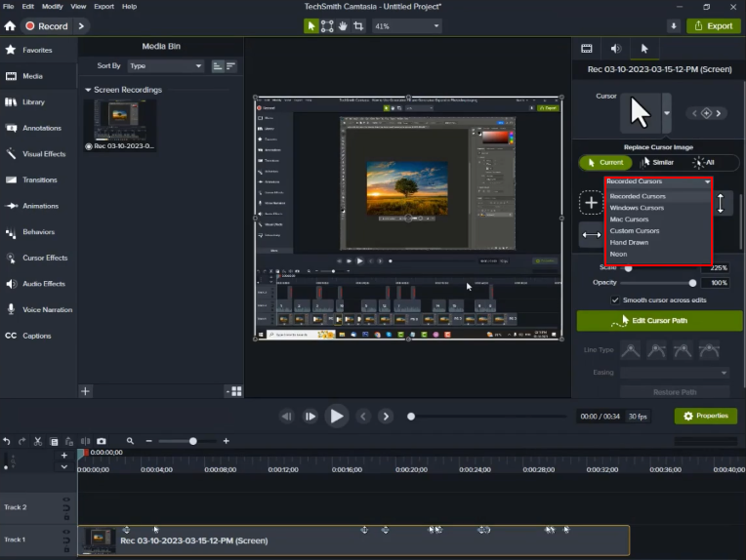Select the Similar replace cursor option
746x560 pixels.
(x=657, y=162)
